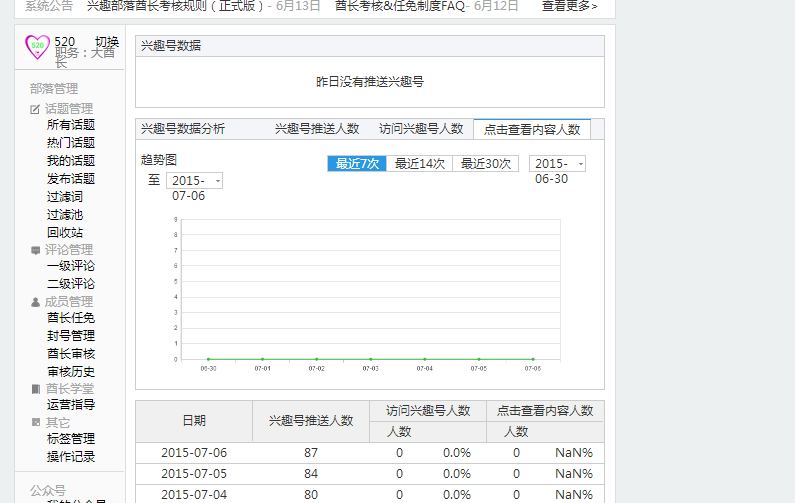795x503 pixels.
Task: Open 酋长任免 in sidebar
Action: tap(71, 318)
